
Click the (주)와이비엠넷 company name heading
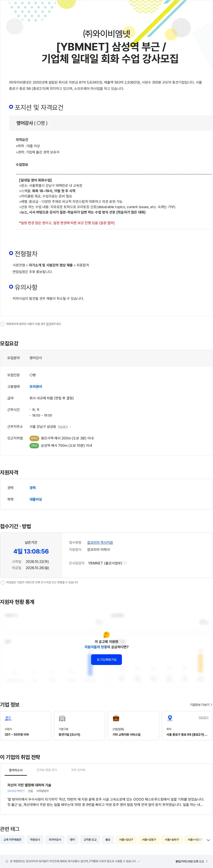pos(106,33)
